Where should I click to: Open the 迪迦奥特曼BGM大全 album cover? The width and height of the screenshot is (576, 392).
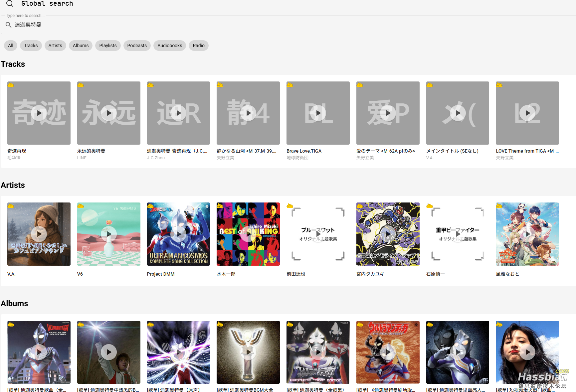[248, 352]
